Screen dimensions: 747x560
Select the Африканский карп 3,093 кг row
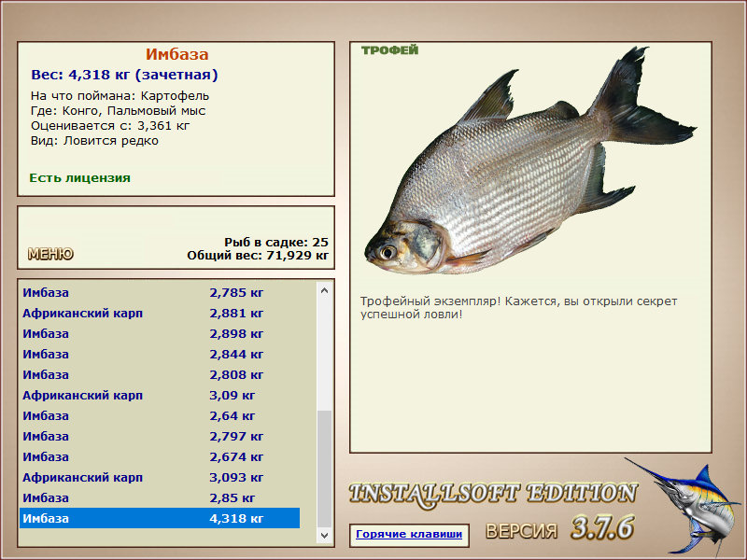pyautogui.click(x=160, y=477)
